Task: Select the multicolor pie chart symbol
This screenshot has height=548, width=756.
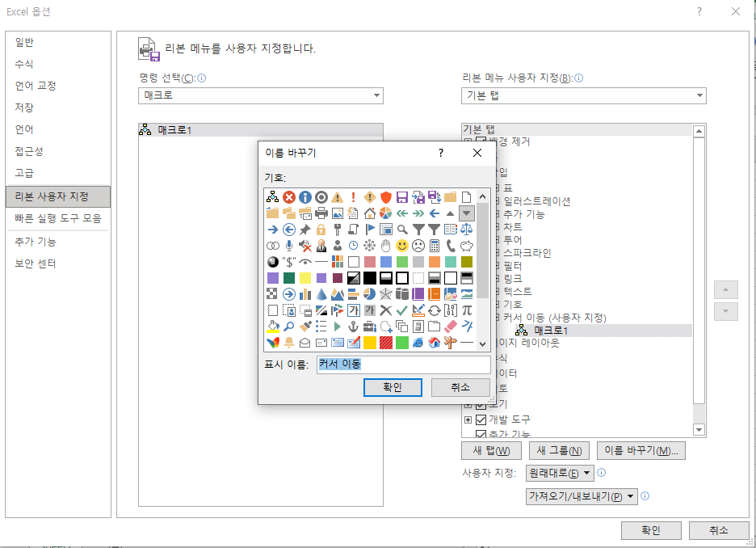Action: [386, 213]
